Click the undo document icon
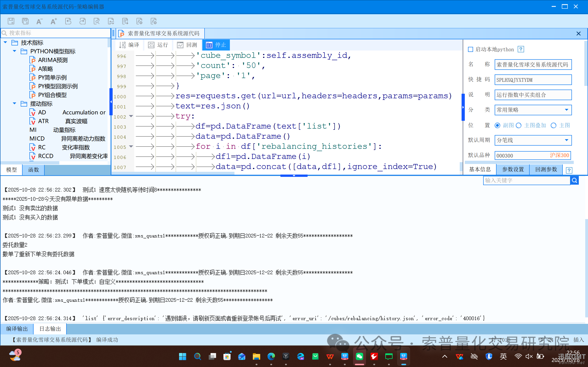The width and height of the screenshot is (588, 367). click(x=68, y=21)
